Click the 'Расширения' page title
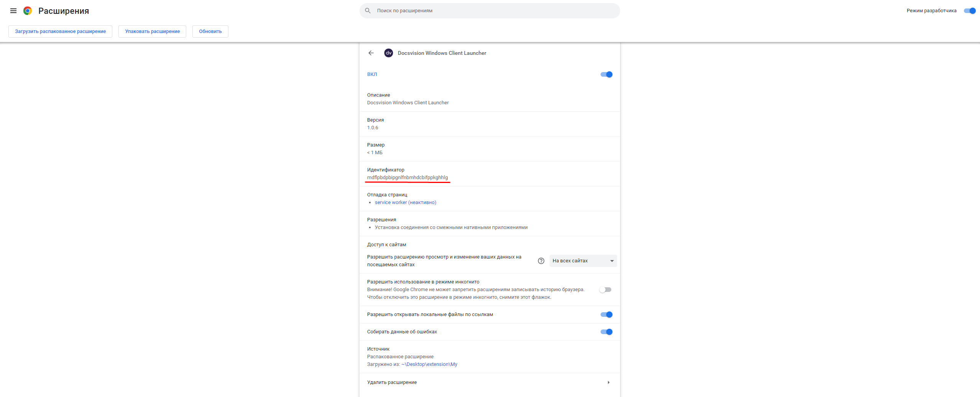Viewport: 980px width, 397px height. pyautogui.click(x=64, y=11)
